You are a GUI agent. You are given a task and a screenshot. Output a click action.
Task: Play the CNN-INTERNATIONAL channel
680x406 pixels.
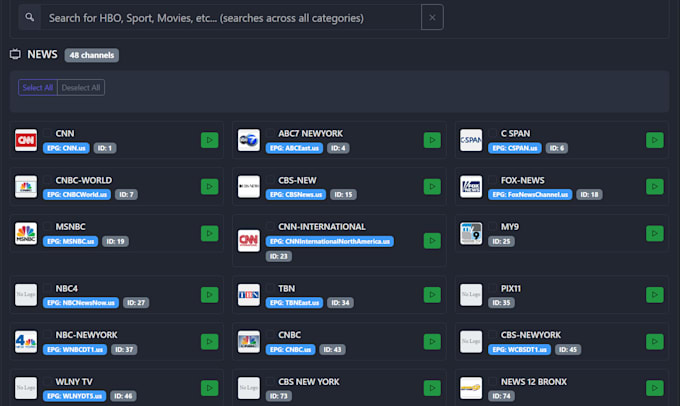coord(432,241)
